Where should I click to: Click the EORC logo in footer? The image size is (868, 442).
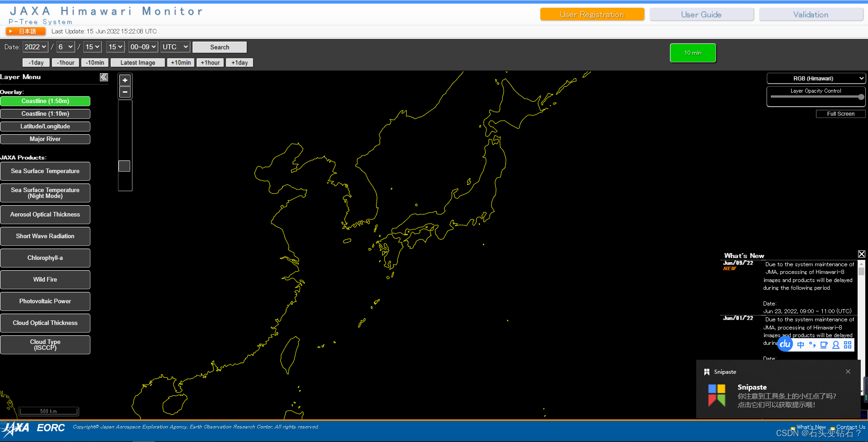[51, 428]
